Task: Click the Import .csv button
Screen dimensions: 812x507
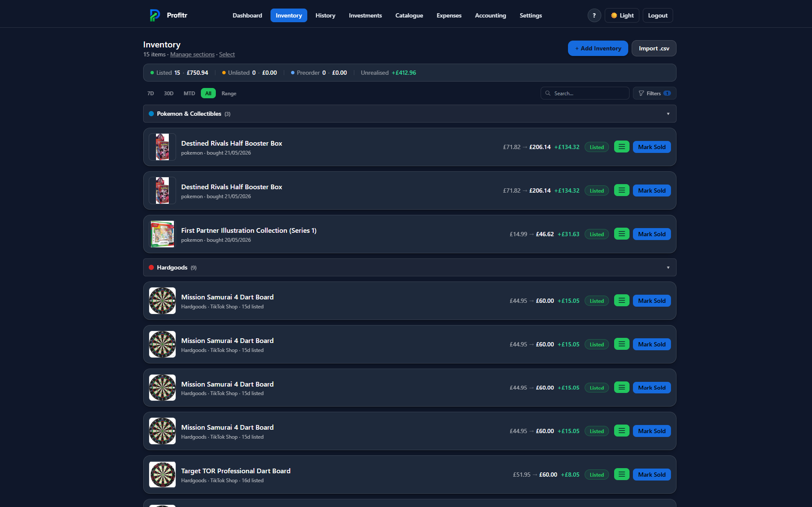Action: (654, 48)
